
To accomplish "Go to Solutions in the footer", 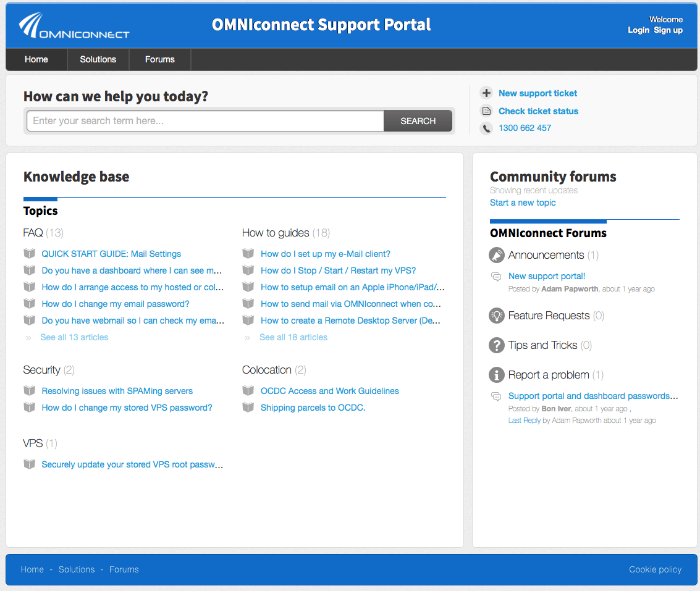I will (77, 569).
